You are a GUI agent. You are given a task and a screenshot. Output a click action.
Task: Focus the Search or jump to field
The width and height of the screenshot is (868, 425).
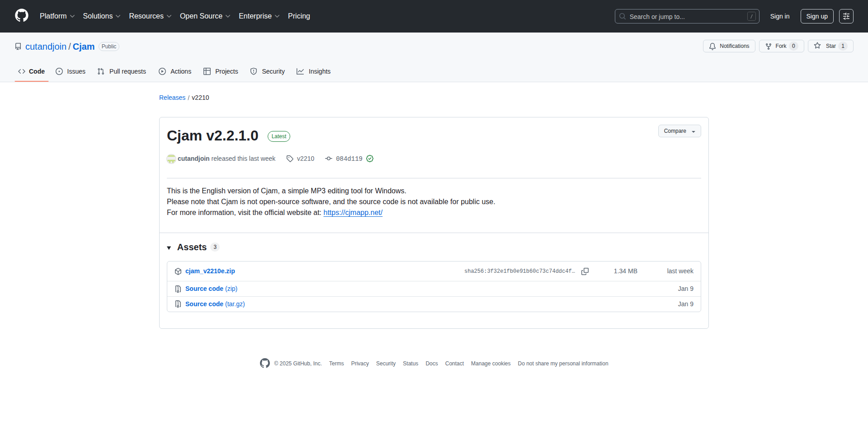pyautogui.click(x=687, y=16)
